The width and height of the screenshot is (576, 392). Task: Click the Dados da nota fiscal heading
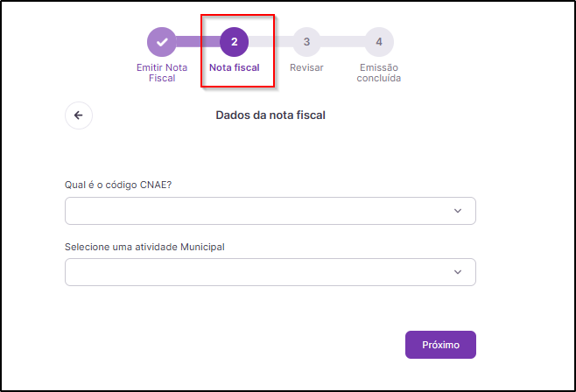tap(270, 115)
